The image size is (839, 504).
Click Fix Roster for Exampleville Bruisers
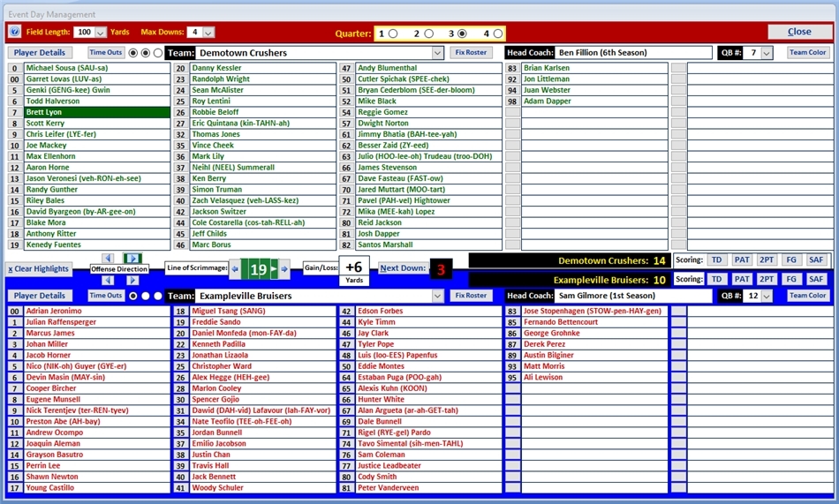pos(471,296)
